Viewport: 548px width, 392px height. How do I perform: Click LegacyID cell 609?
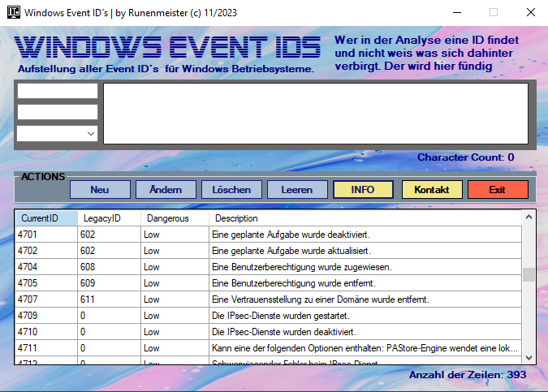tap(109, 283)
